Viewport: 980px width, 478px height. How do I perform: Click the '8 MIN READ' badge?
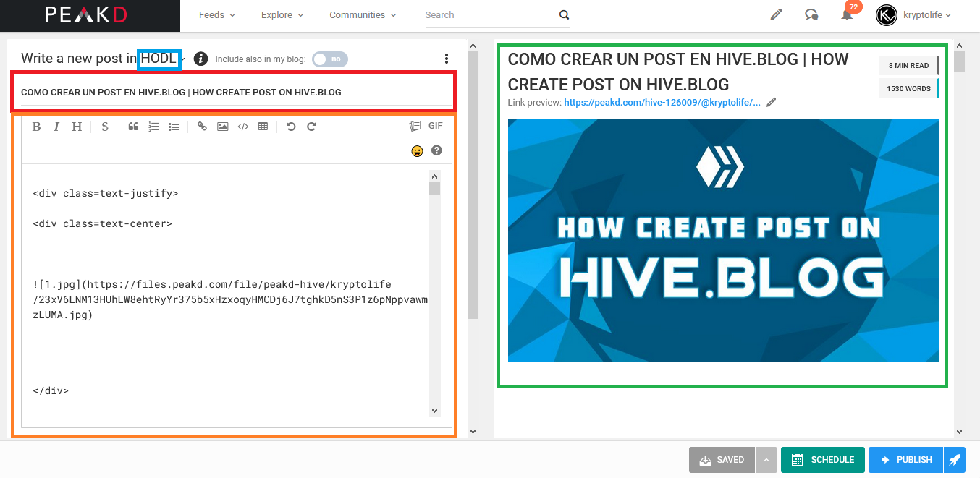pyautogui.click(x=908, y=66)
